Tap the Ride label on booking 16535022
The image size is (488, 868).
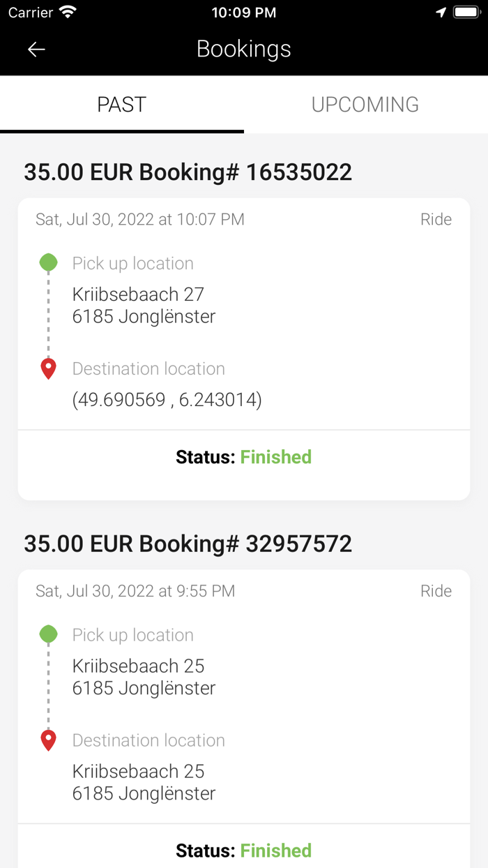click(x=436, y=219)
